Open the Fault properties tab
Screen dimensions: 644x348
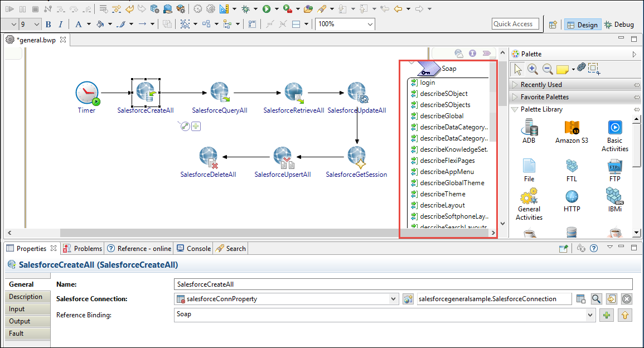pos(27,333)
